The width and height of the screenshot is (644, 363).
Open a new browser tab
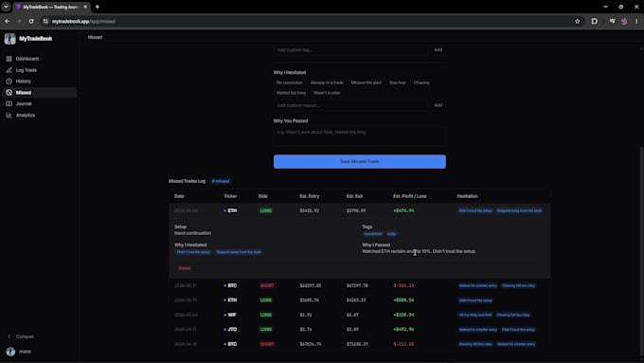98,7
